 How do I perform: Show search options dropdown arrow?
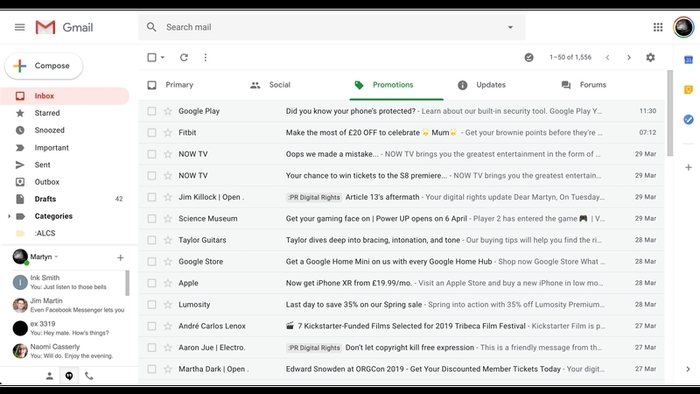510,27
